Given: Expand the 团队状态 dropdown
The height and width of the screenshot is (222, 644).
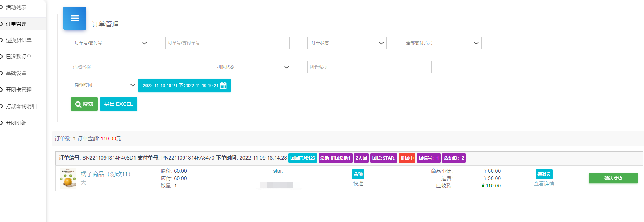Looking at the screenshot, I should [x=252, y=67].
